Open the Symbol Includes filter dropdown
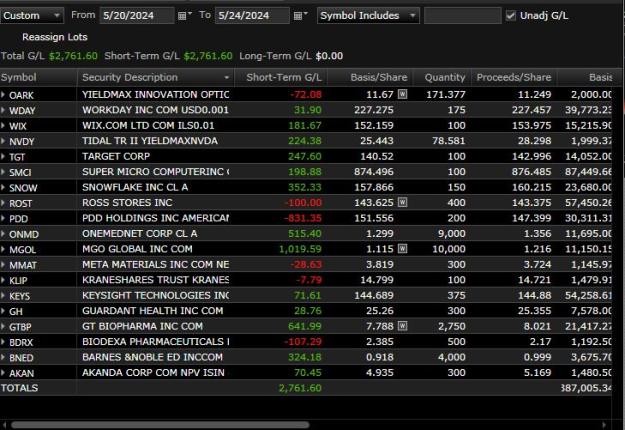 [x=368, y=16]
